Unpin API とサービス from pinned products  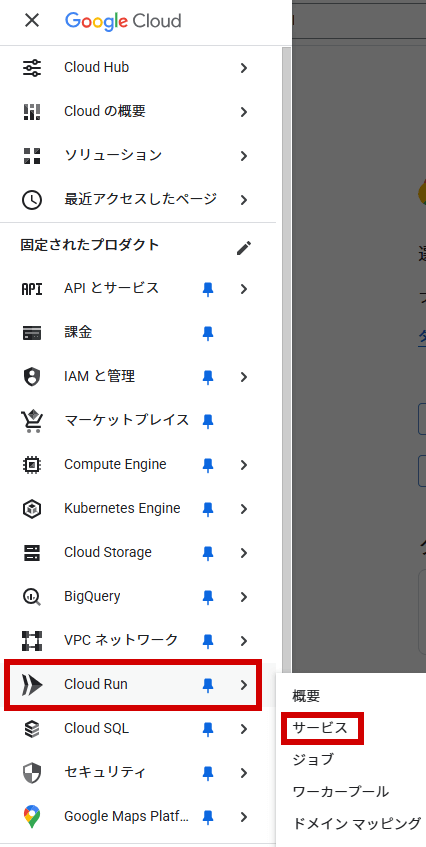208,290
